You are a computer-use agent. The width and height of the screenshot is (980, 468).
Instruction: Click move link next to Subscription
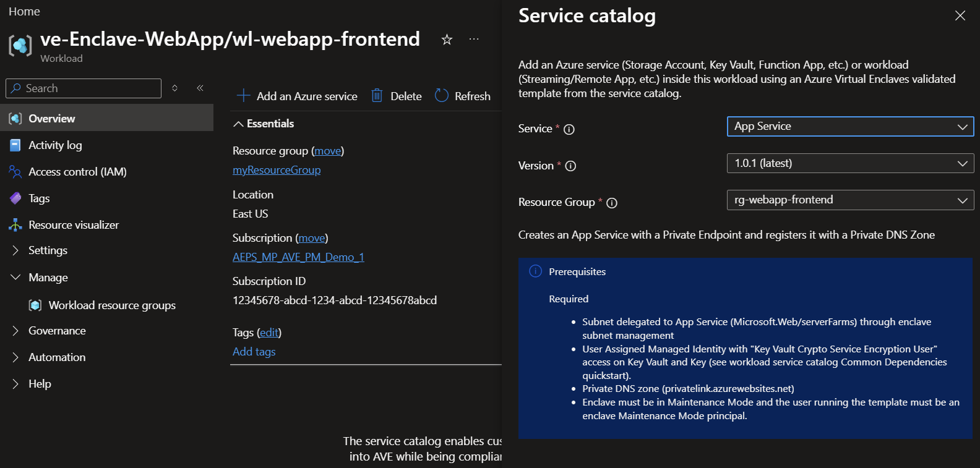pyautogui.click(x=312, y=238)
